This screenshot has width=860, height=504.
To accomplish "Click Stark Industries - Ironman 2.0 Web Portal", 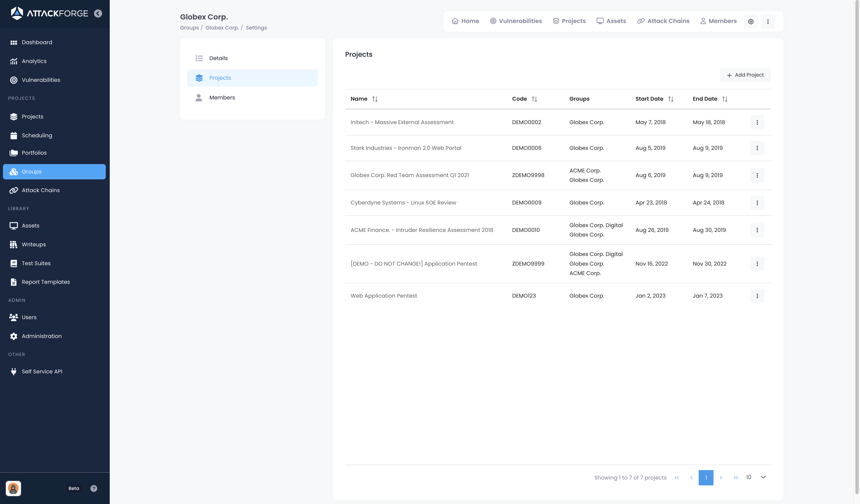I will (x=406, y=148).
